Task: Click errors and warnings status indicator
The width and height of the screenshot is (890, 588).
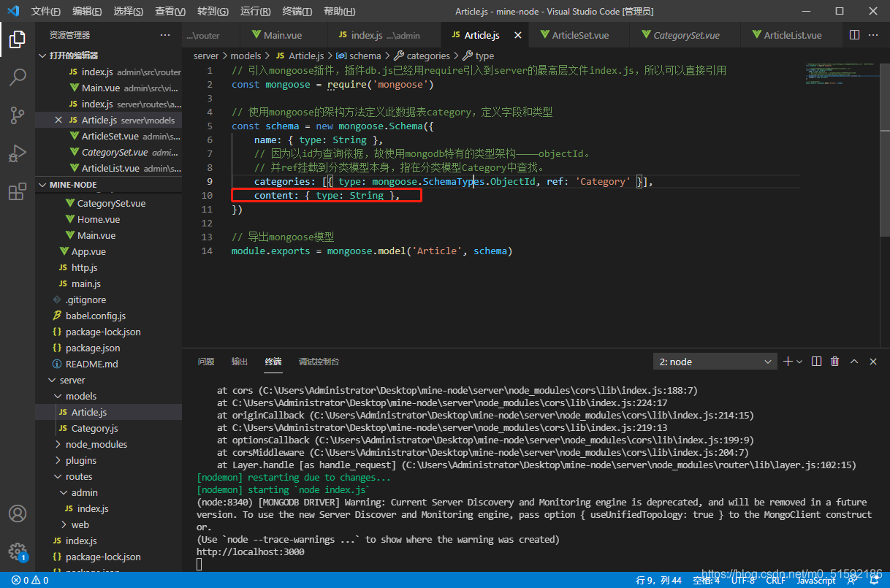Action: tap(30, 581)
